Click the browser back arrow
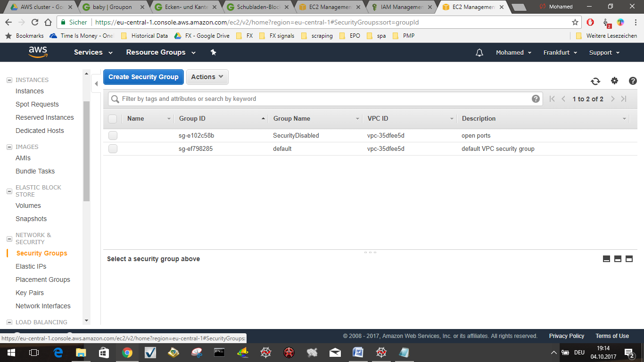This screenshot has height=362, width=644. (x=8, y=22)
